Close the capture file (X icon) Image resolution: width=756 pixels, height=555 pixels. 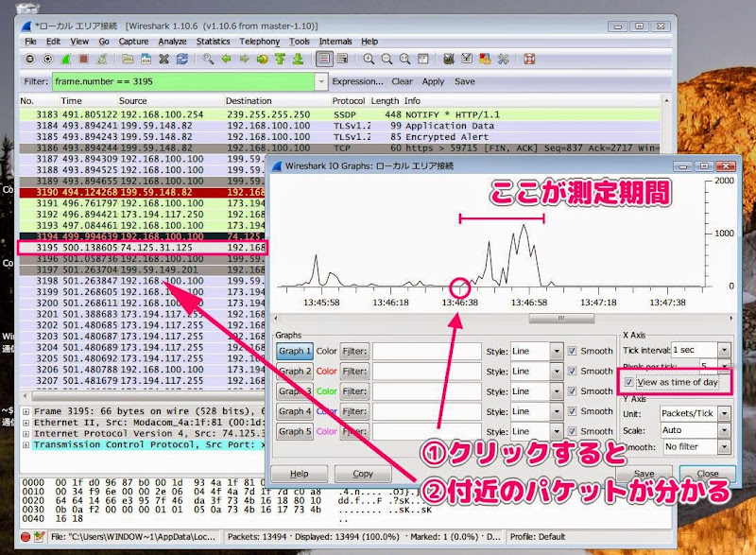click(163, 60)
